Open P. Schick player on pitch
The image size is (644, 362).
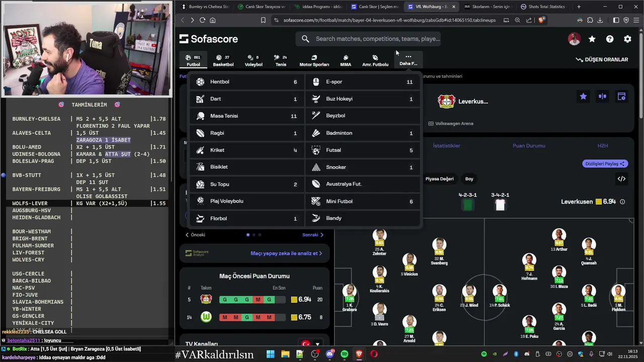tap(500, 296)
